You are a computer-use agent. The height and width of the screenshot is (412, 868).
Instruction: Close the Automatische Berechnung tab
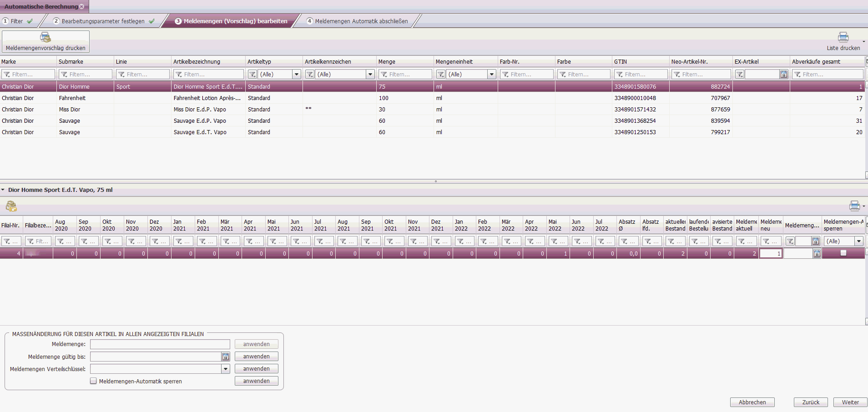(x=82, y=6)
